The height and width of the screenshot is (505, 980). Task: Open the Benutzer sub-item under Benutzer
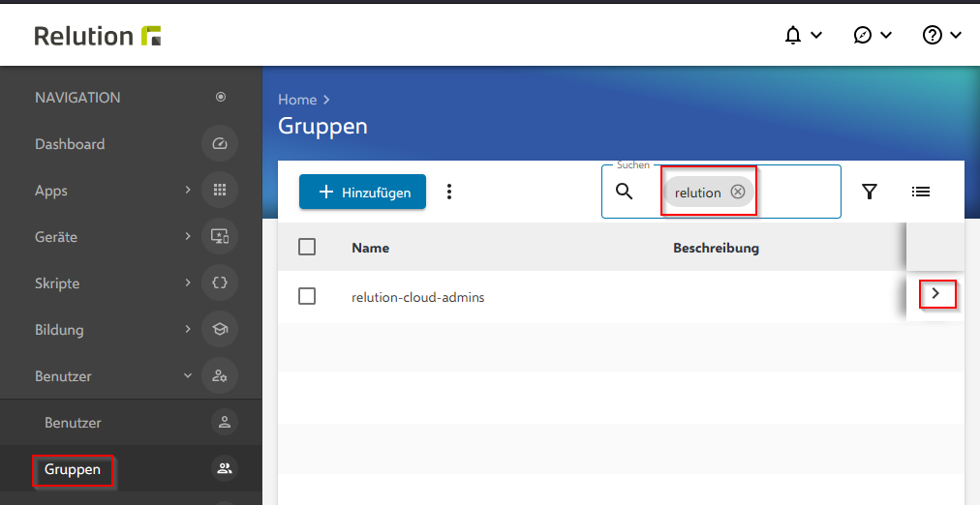coord(73,423)
